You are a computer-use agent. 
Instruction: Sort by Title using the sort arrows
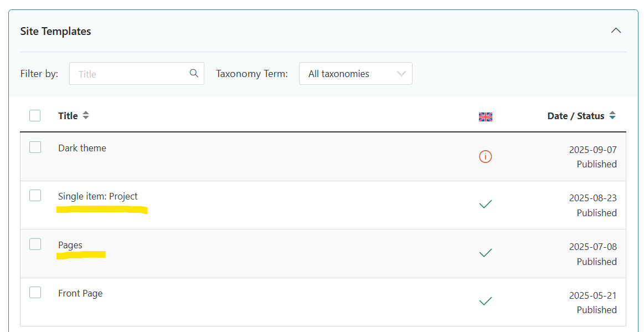point(86,115)
